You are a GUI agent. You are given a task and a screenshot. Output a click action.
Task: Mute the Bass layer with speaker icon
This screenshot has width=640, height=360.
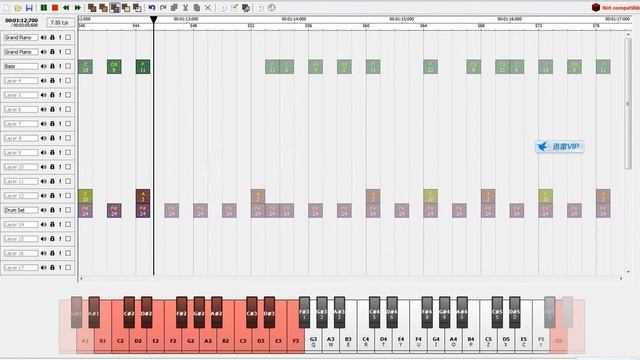[44, 66]
